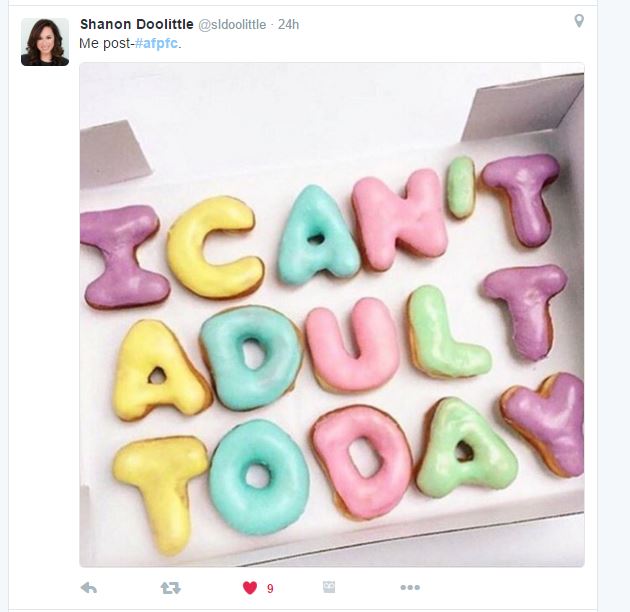Click the red heart icon
The height and width of the screenshot is (612, 630).
(250, 588)
